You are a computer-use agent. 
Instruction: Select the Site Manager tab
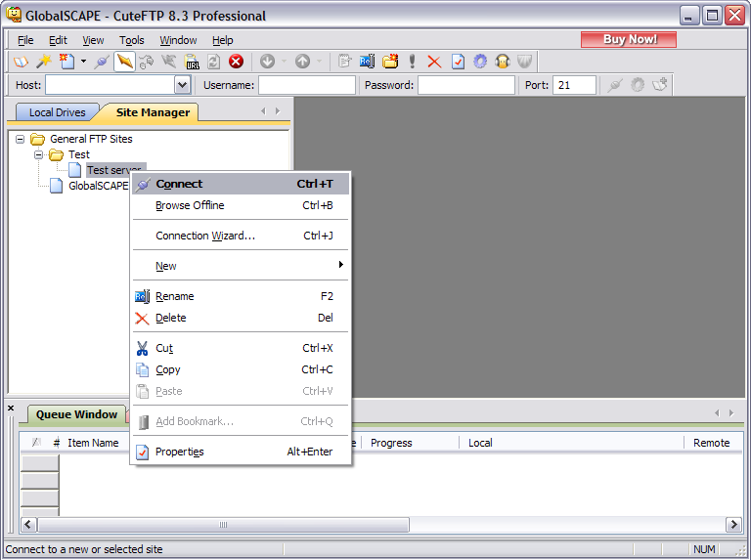153,112
